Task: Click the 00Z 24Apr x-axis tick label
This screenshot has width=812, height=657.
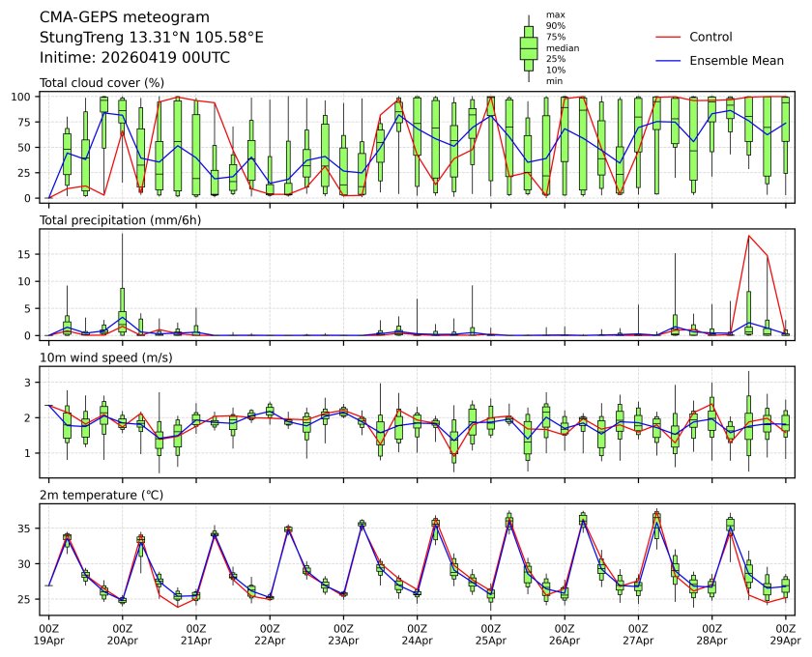Action: point(417,634)
